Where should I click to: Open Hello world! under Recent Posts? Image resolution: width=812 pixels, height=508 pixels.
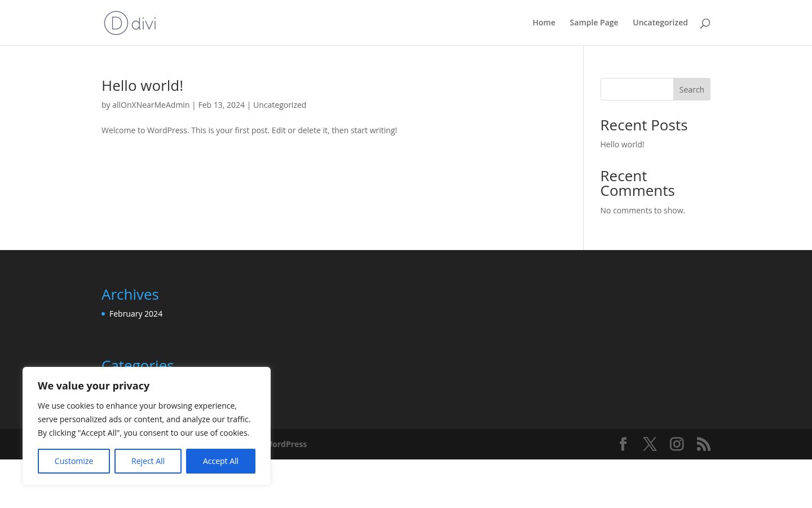coord(622,144)
